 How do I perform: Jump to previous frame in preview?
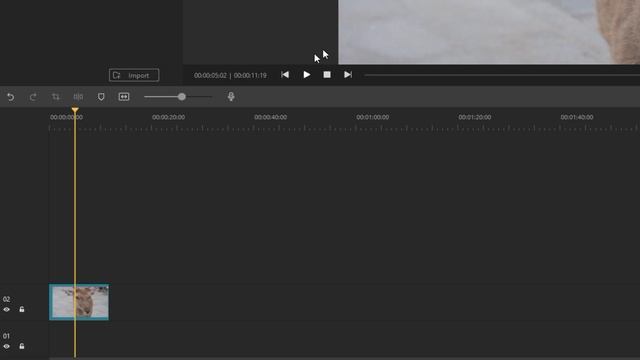click(x=285, y=75)
